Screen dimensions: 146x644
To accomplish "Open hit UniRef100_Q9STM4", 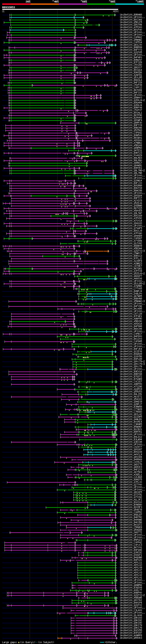I will (131, 25).
